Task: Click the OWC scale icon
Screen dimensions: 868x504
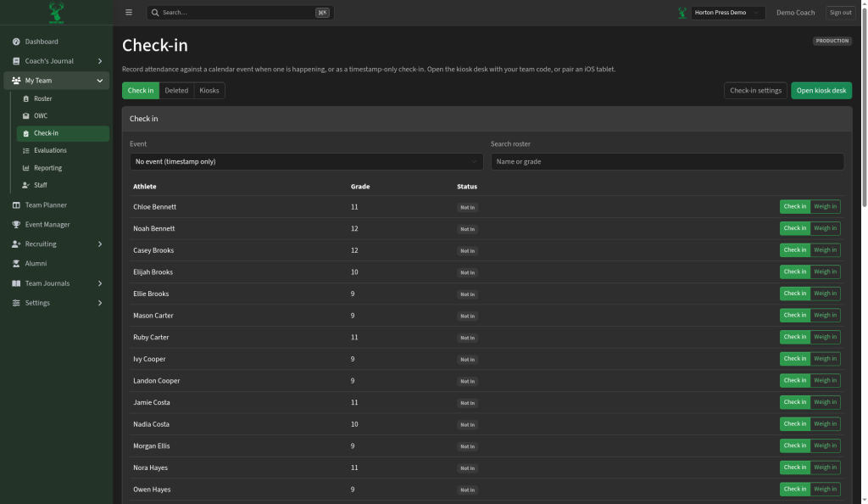Action: [x=26, y=115]
